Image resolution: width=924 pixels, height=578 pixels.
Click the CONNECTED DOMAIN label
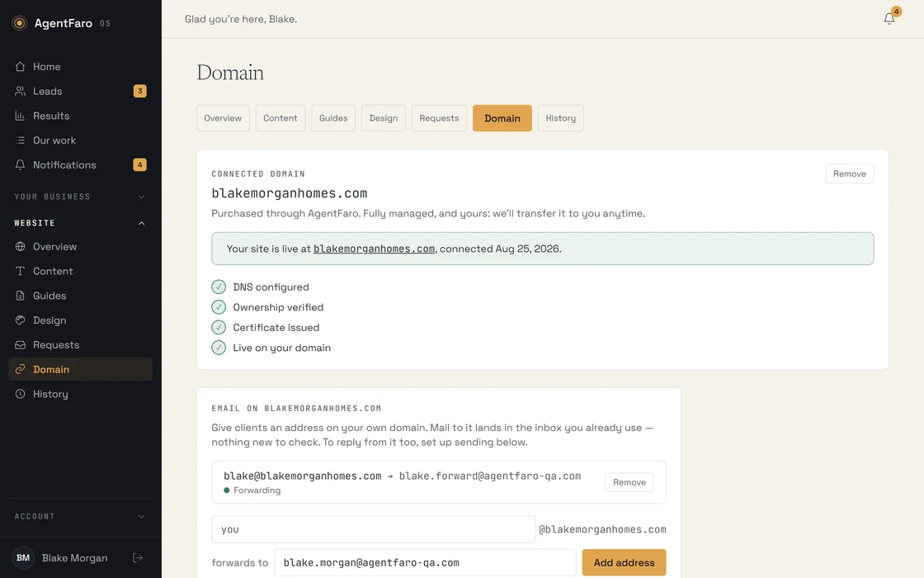[x=258, y=174]
